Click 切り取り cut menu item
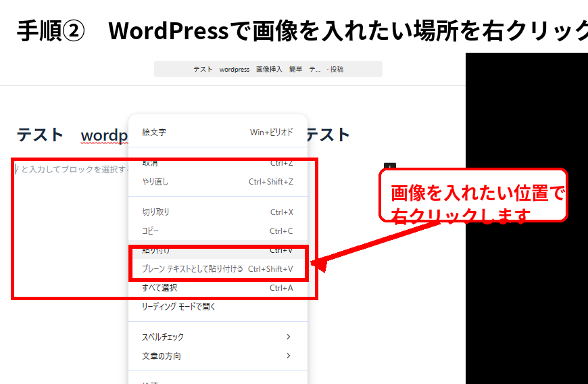588x384 pixels. [218, 212]
